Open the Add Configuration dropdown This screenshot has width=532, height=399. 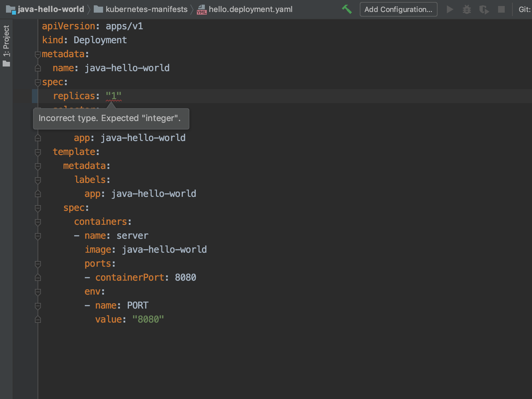[398, 9]
